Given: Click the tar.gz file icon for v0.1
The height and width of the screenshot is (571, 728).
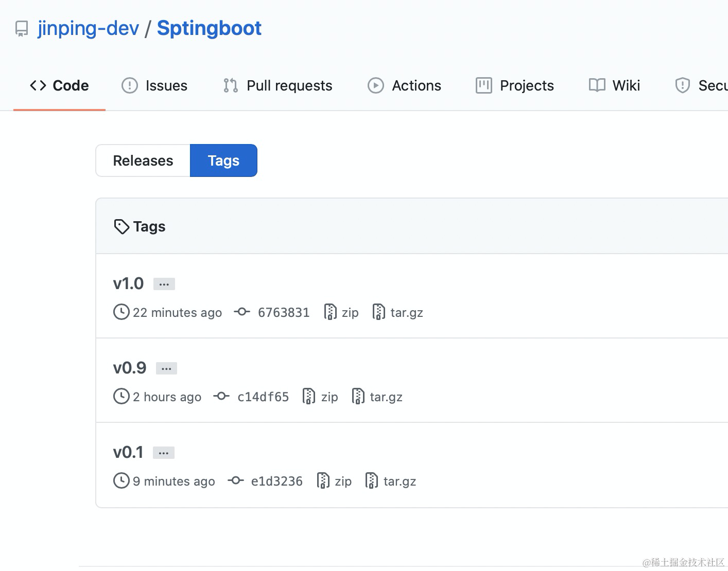Looking at the screenshot, I should (372, 480).
